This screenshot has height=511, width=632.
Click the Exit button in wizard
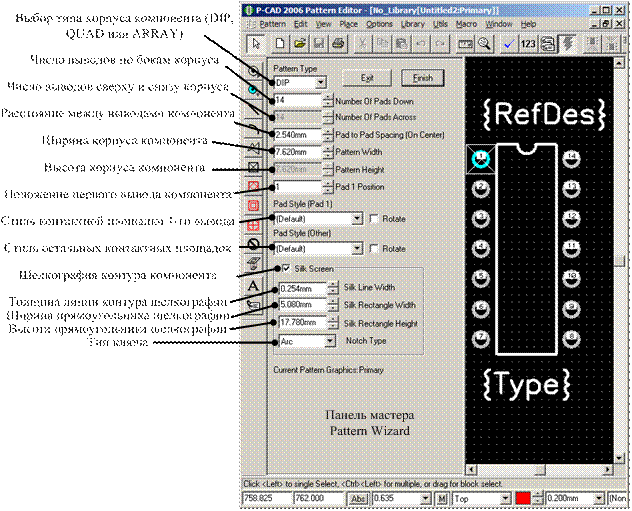367,78
